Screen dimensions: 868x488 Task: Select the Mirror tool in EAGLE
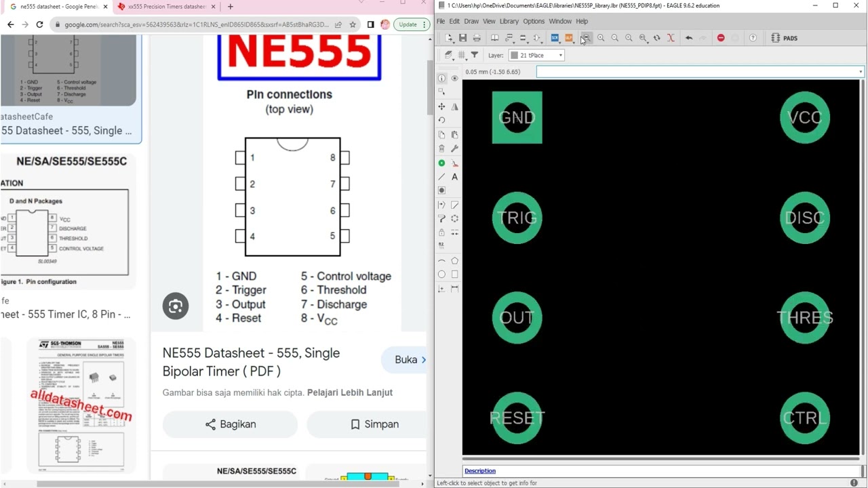[x=454, y=106]
